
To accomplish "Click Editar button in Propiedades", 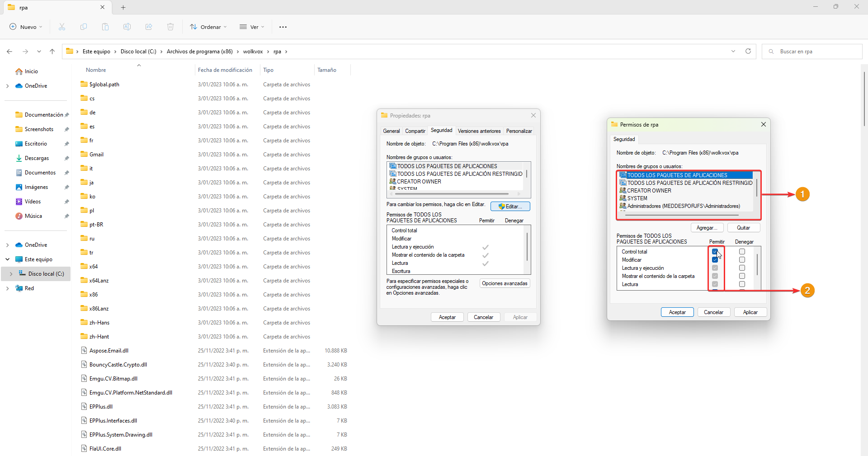I will [x=510, y=207].
